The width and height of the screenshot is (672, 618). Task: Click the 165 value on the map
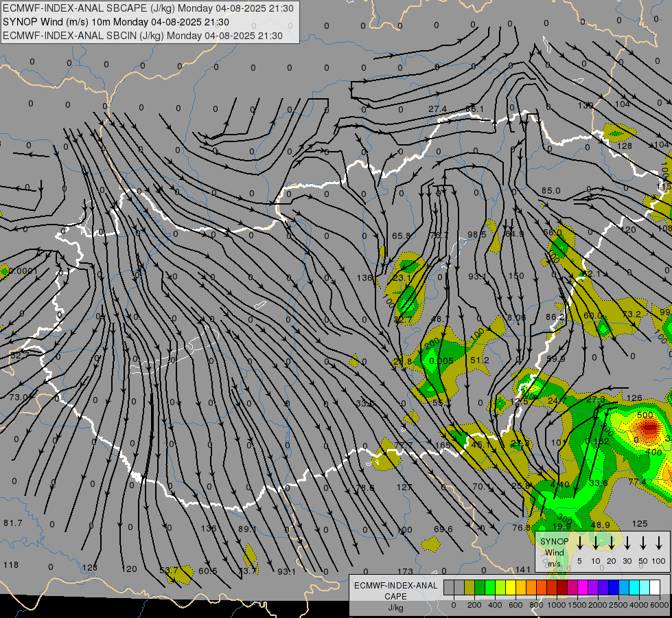coord(443,445)
